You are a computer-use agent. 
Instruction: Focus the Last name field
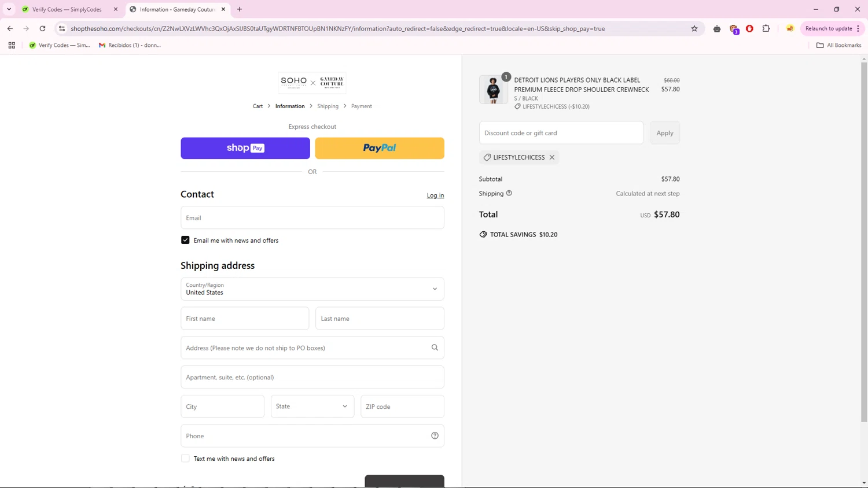pos(380,319)
